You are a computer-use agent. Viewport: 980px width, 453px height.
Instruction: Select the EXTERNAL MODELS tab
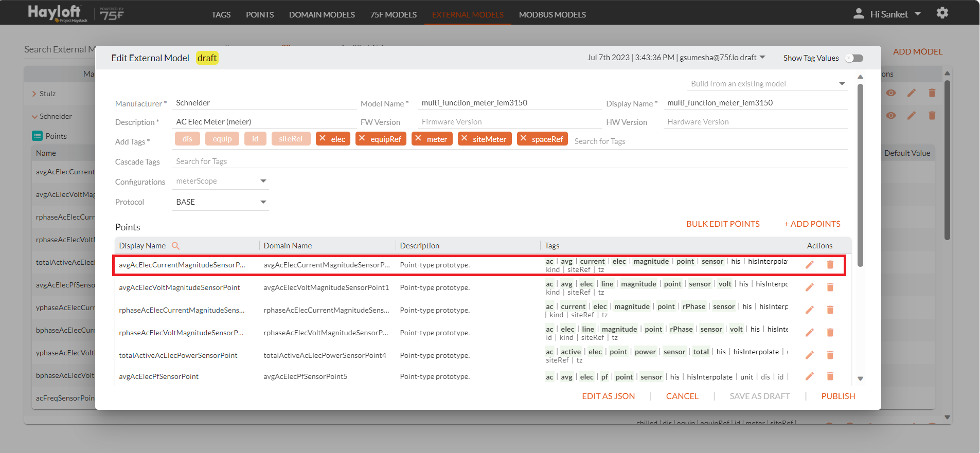pos(468,14)
